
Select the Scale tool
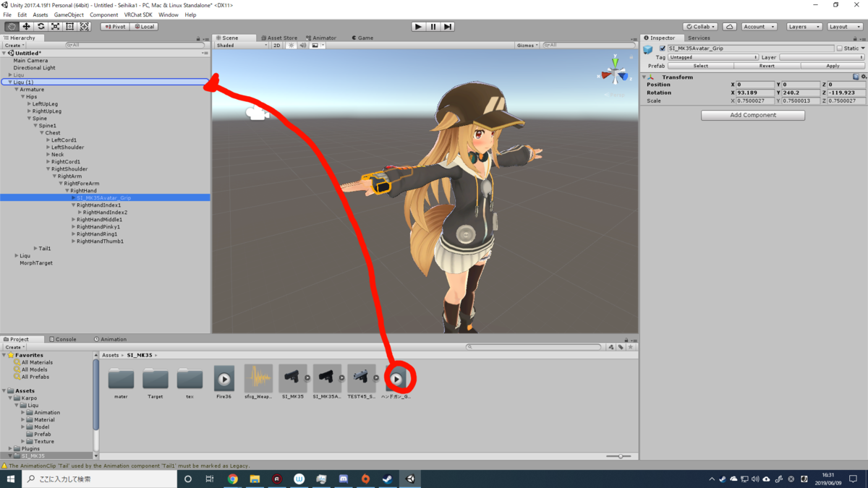(55, 27)
